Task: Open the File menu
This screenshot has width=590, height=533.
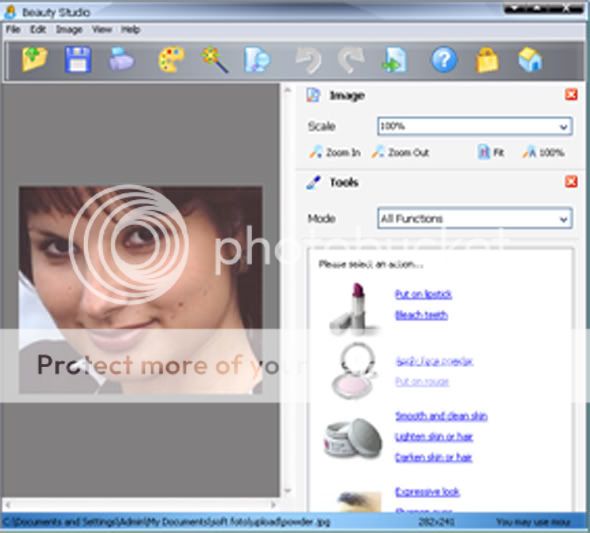Action: tap(13, 29)
